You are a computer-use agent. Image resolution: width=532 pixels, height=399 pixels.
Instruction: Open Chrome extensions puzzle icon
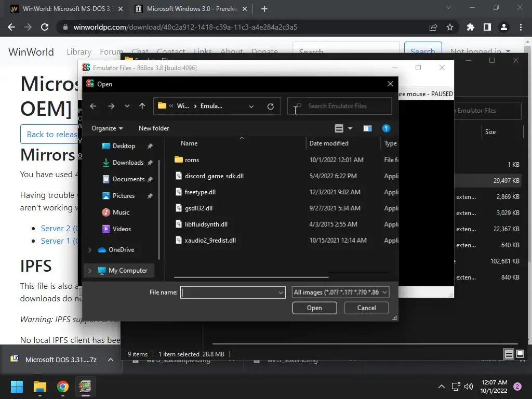click(x=471, y=27)
